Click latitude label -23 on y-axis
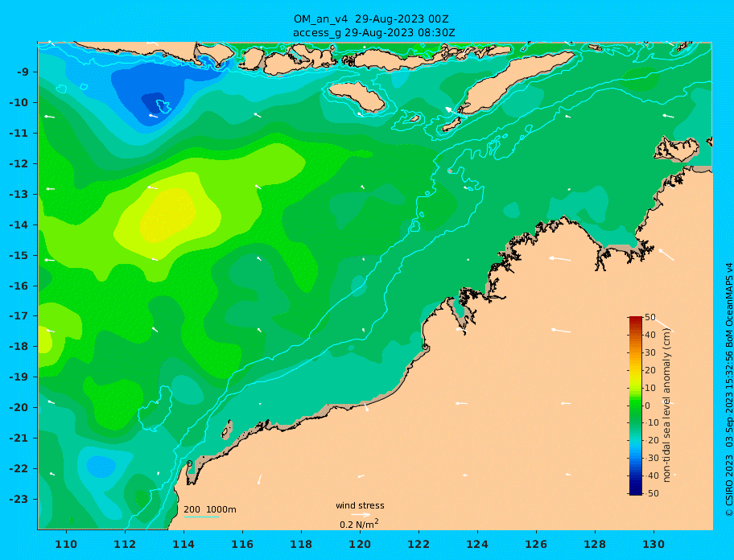The width and height of the screenshot is (734, 560). tap(19, 499)
